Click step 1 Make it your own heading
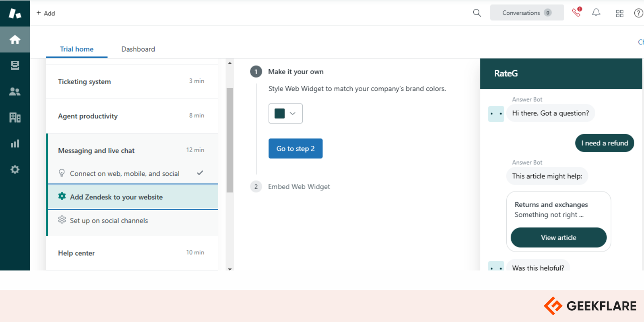 (296, 72)
